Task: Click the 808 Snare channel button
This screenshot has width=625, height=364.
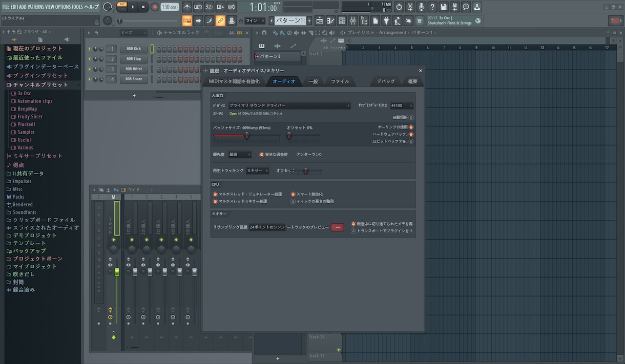Action: [134, 79]
